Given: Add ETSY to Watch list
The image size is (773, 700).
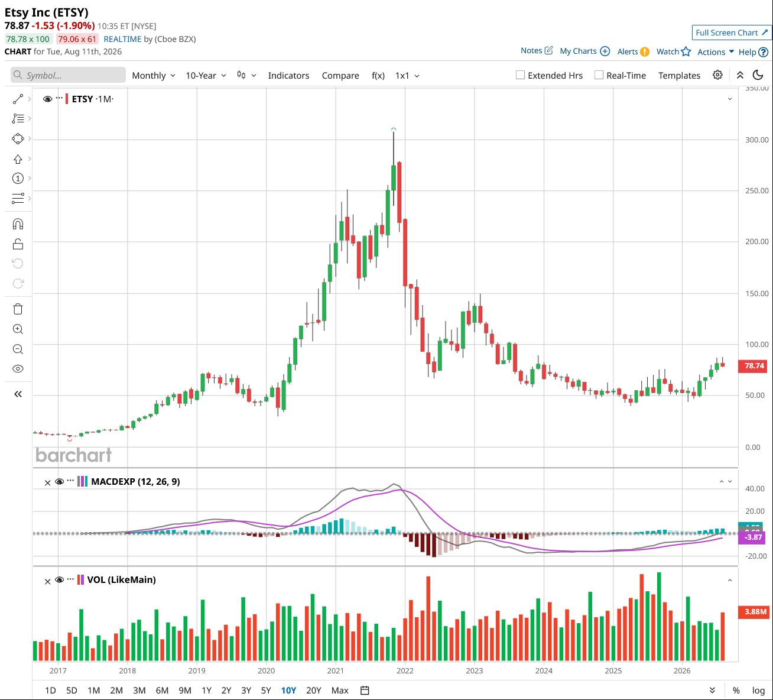Looking at the screenshot, I should 674,51.
